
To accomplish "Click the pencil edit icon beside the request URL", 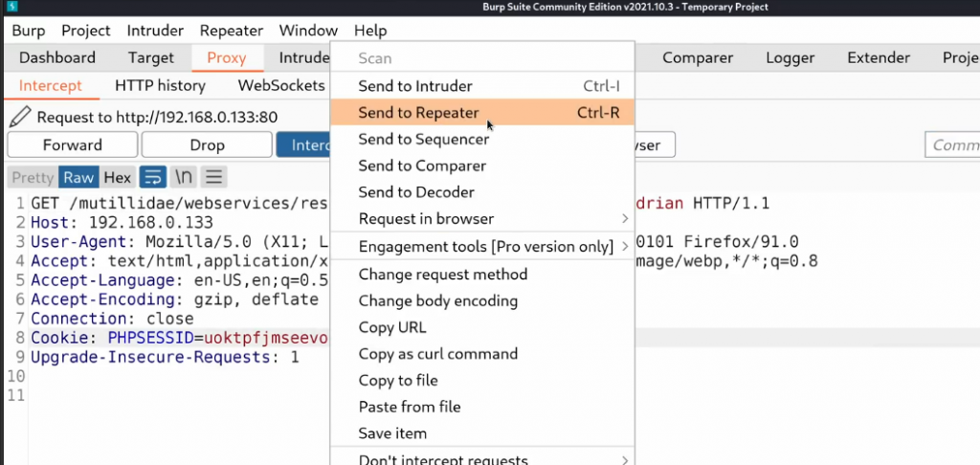I will tap(20, 117).
